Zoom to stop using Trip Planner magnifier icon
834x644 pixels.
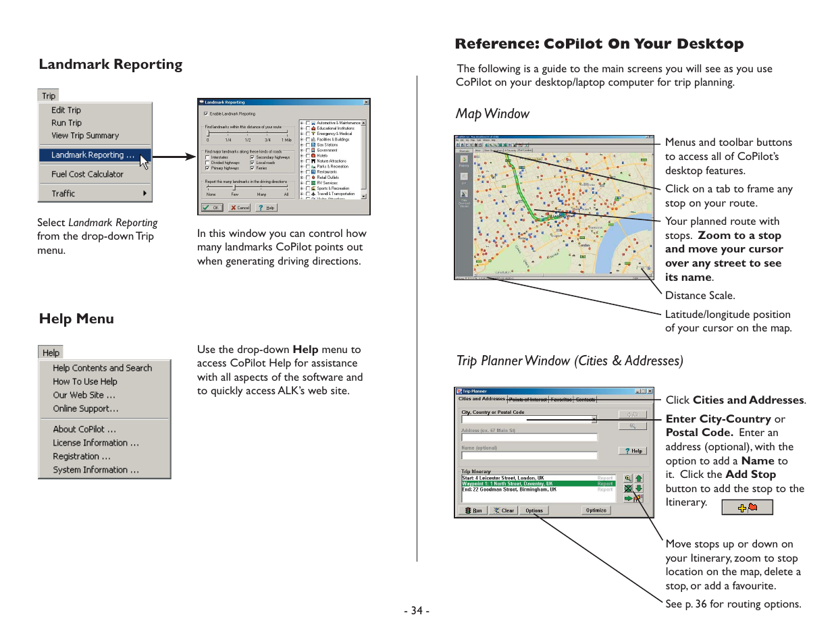628,478
